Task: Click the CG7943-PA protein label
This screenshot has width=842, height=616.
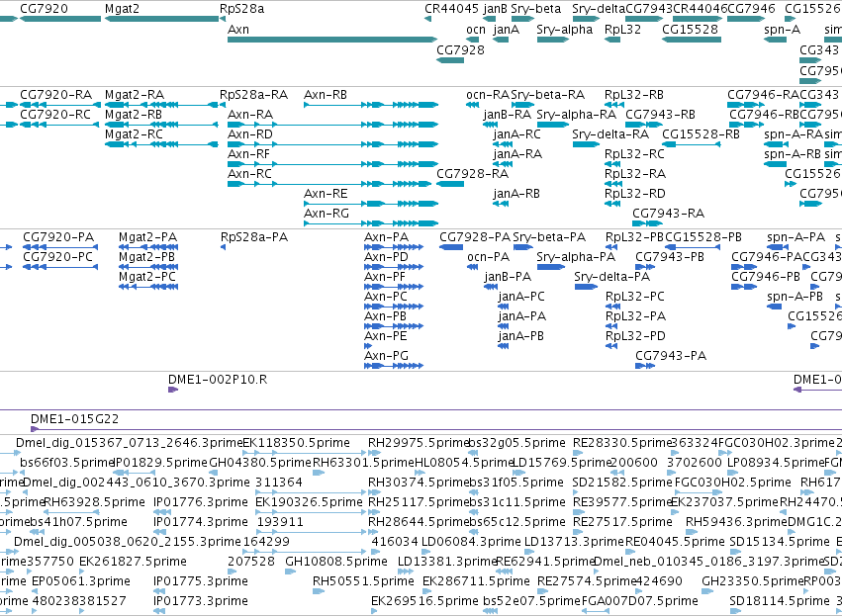Action: (x=671, y=356)
